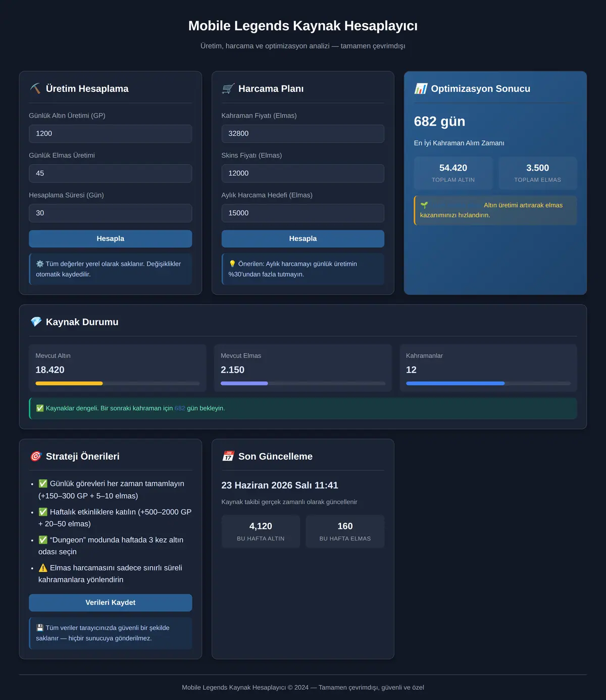
Task: Click the seedling icon in the Altın üretimi tip
Action: pos(424,205)
